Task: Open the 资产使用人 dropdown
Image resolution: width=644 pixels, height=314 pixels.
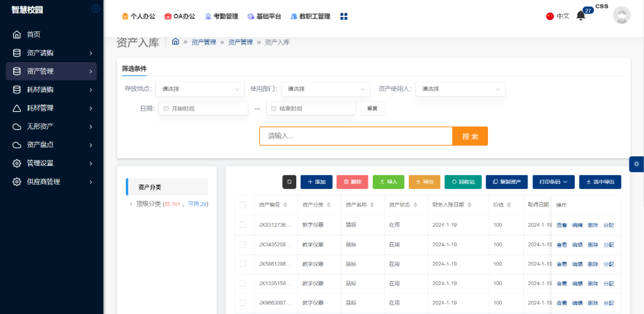Action: click(x=460, y=89)
